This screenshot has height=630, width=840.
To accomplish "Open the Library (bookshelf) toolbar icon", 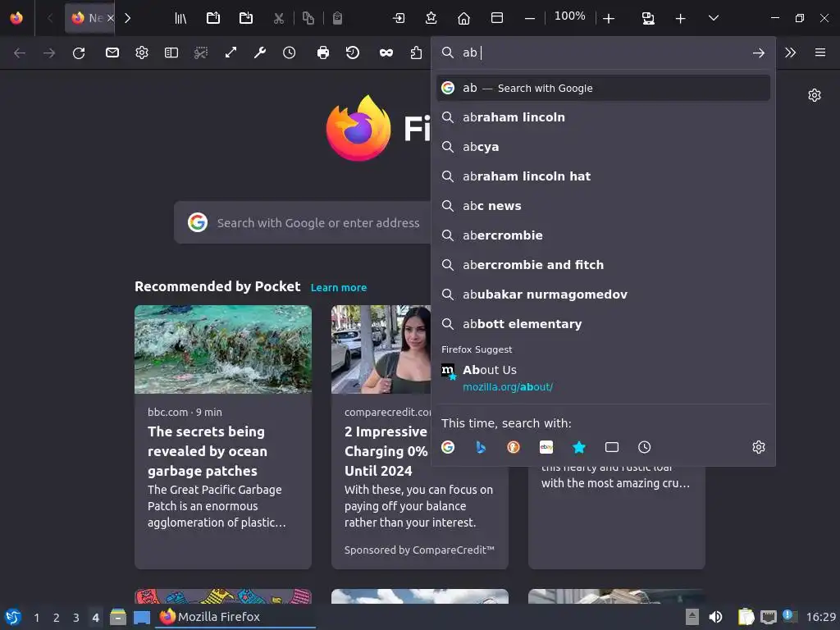I will pos(180,18).
